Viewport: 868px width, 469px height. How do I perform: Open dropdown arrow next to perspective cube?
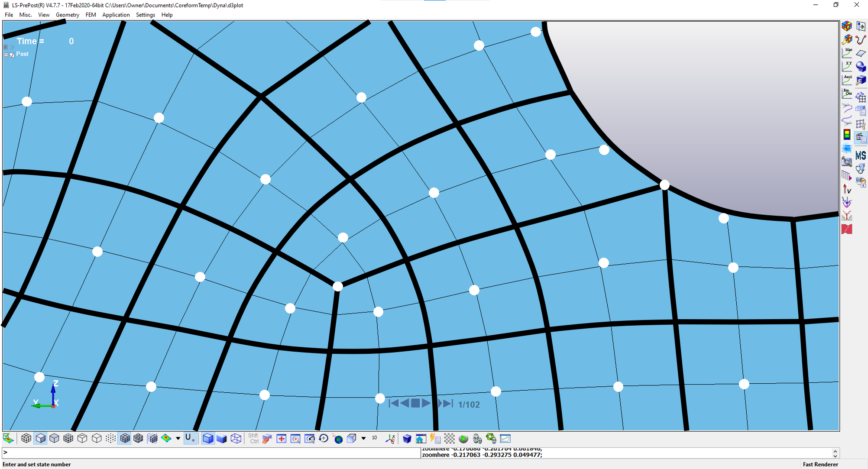click(363, 439)
